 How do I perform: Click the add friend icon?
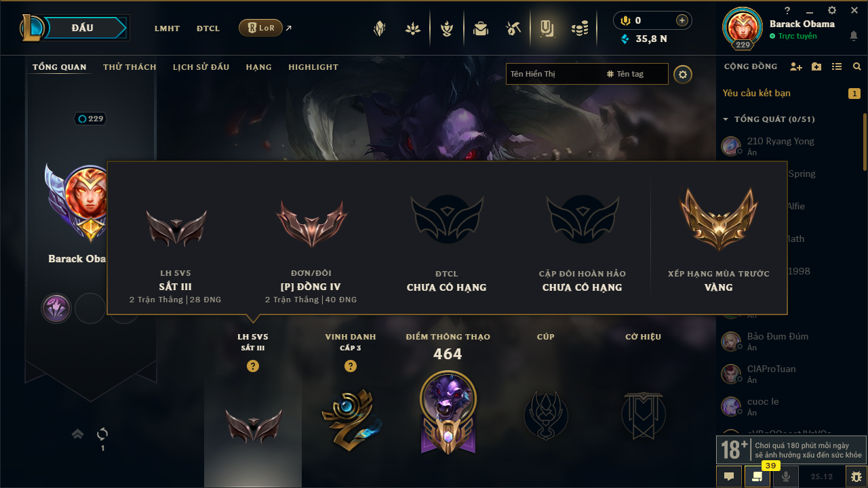796,66
